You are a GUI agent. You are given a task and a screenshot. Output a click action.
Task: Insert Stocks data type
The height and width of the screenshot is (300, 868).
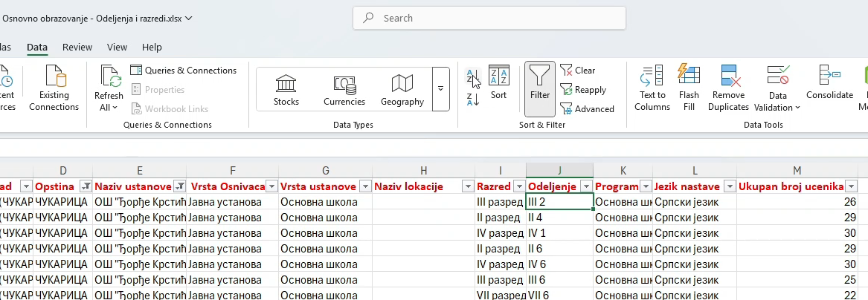[x=286, y=90]
